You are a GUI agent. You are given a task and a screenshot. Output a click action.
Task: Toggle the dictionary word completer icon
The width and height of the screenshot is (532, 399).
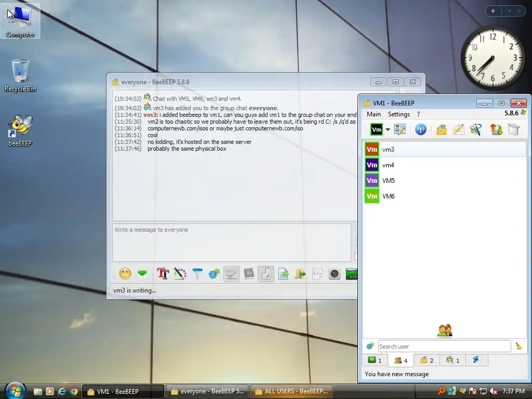(249, 273)
